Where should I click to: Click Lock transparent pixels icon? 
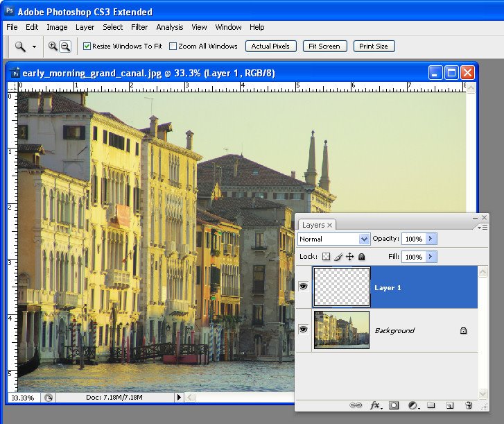pos(326,256)
